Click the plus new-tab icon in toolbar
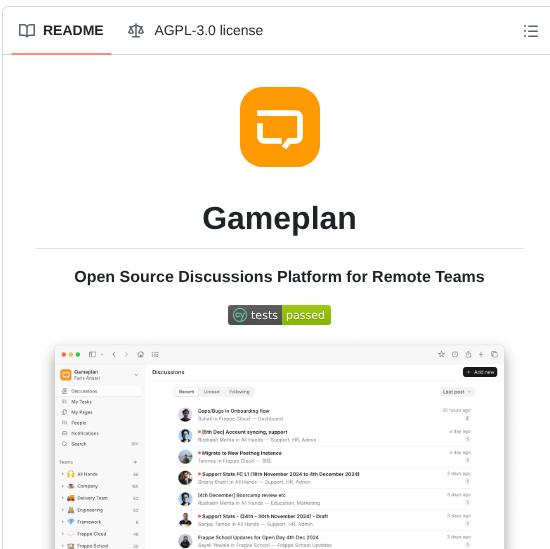Screen dimensions: 550x549 click(481, 354)
